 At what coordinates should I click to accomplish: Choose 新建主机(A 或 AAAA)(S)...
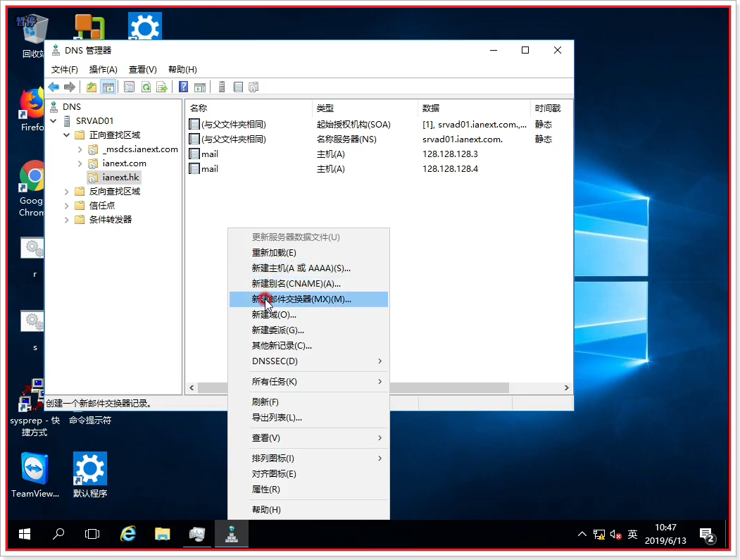(308, 268)
